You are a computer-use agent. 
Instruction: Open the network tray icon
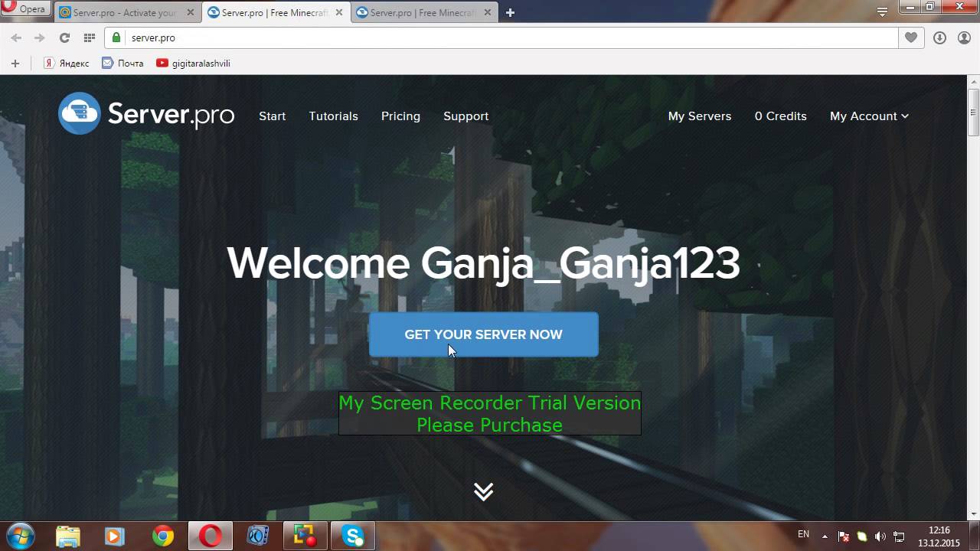899,536
